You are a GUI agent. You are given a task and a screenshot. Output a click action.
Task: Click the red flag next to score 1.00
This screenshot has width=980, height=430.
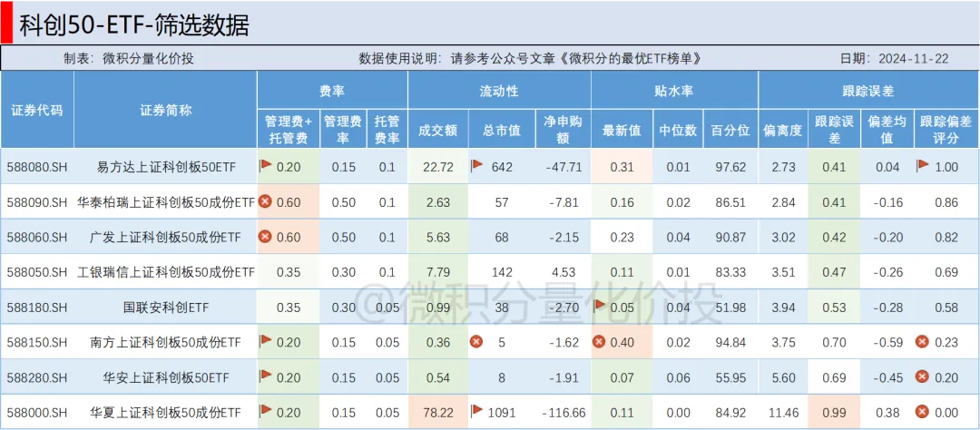pyautogui.click(x=923, y=166)
